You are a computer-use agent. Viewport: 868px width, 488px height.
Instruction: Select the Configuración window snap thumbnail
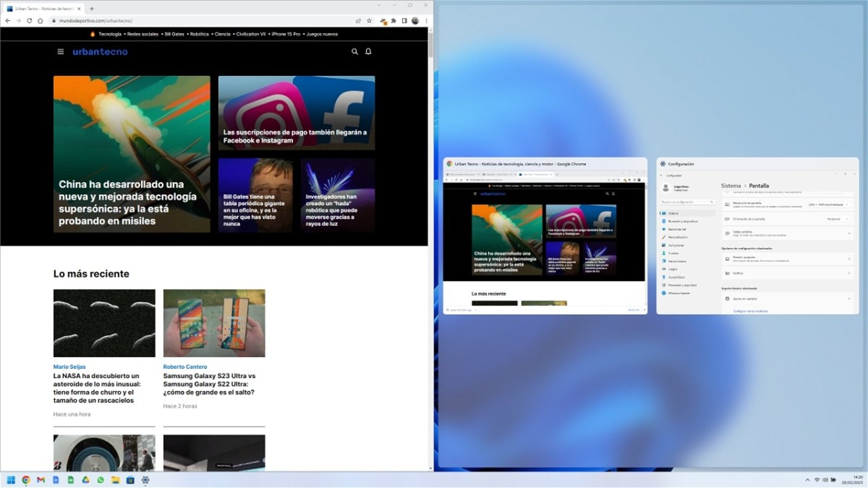click(x=758, y=236)
